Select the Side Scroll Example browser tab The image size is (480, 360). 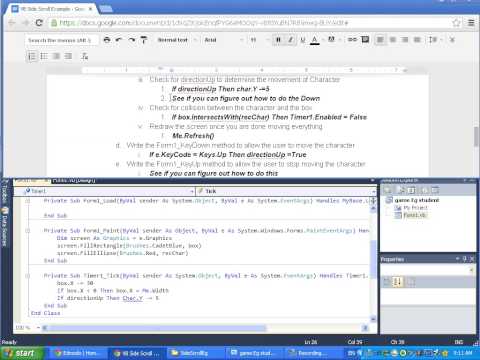click(53, 9)
